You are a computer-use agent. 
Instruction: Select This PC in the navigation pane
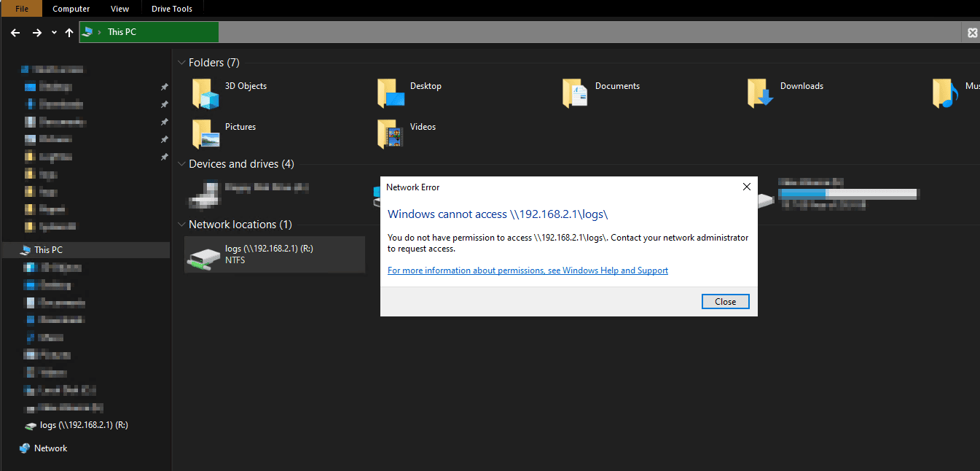point(86,250)
